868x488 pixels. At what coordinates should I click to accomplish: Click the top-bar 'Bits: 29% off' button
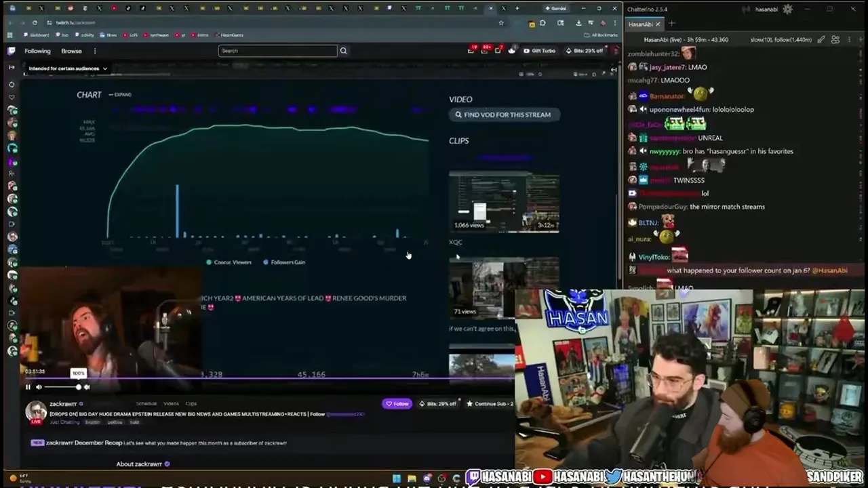585,51
